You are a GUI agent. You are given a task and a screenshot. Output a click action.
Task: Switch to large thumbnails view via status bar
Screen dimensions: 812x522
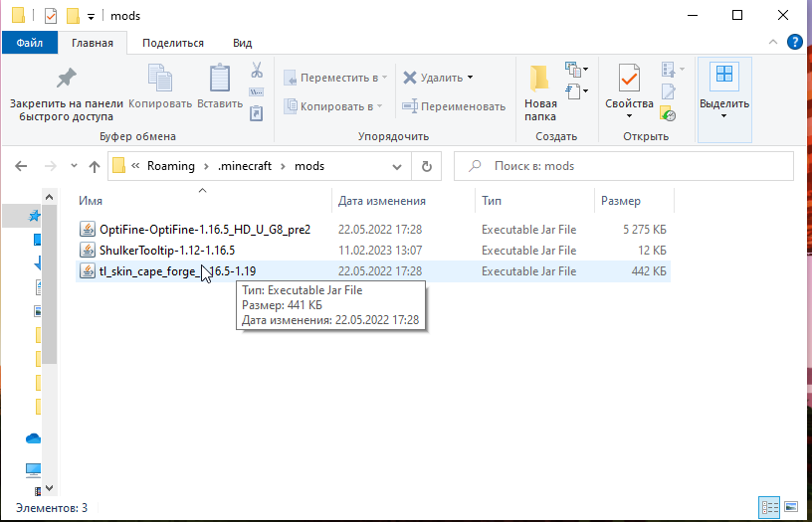click(x=791, y=507)
